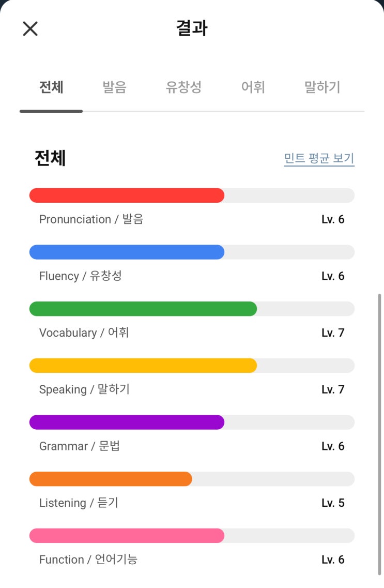Click the vertical scrollbar on the right
Screen dimensions: 384x588
click(x=380, y=434)
